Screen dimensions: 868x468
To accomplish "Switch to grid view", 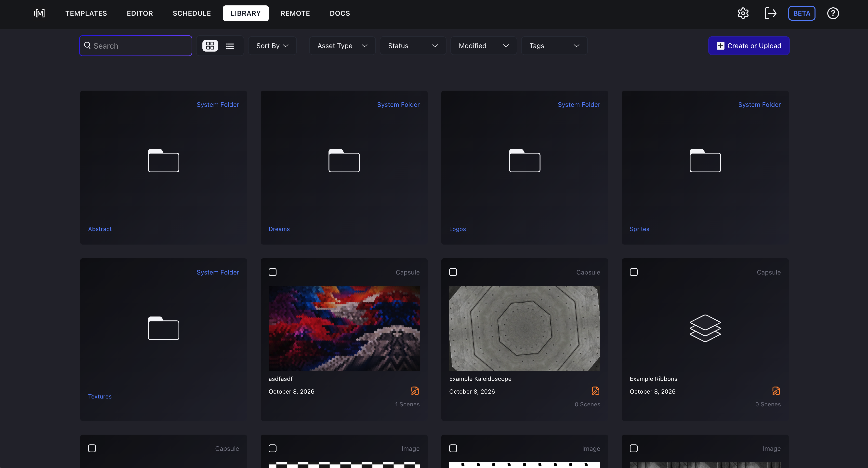I will [210, 45].
